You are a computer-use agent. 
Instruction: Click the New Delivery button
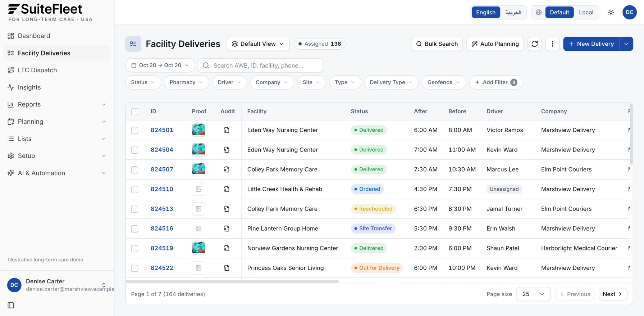591,44
